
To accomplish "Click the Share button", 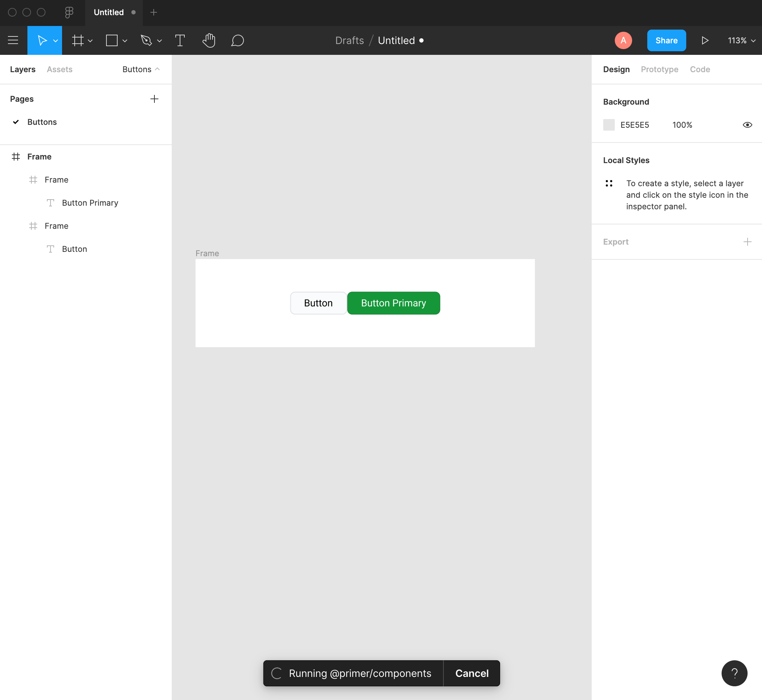I will [666, 40].
